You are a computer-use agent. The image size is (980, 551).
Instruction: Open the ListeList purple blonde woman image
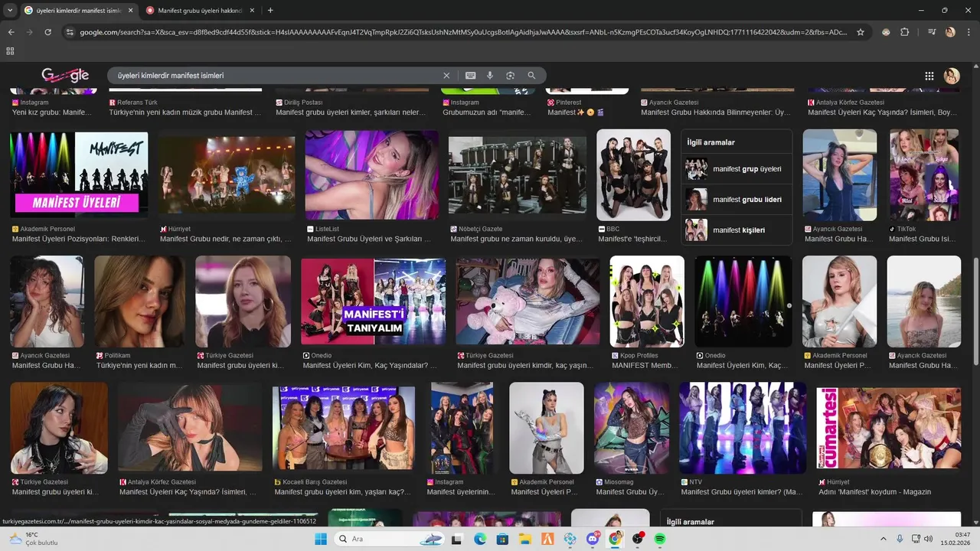click(372, 175)
